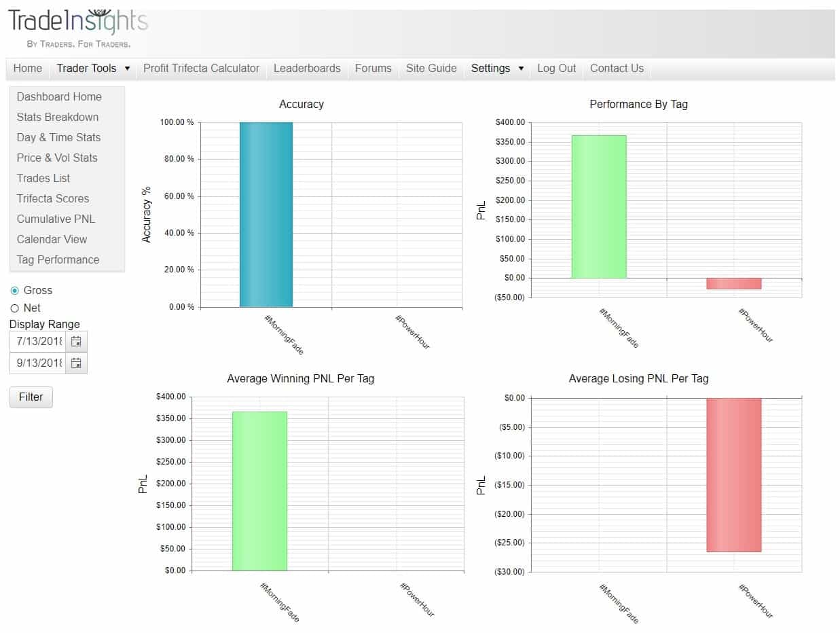View Cumulative PNL in the sidebar
840x633 pixels.
pyautogui.click(x=56, y=219)
